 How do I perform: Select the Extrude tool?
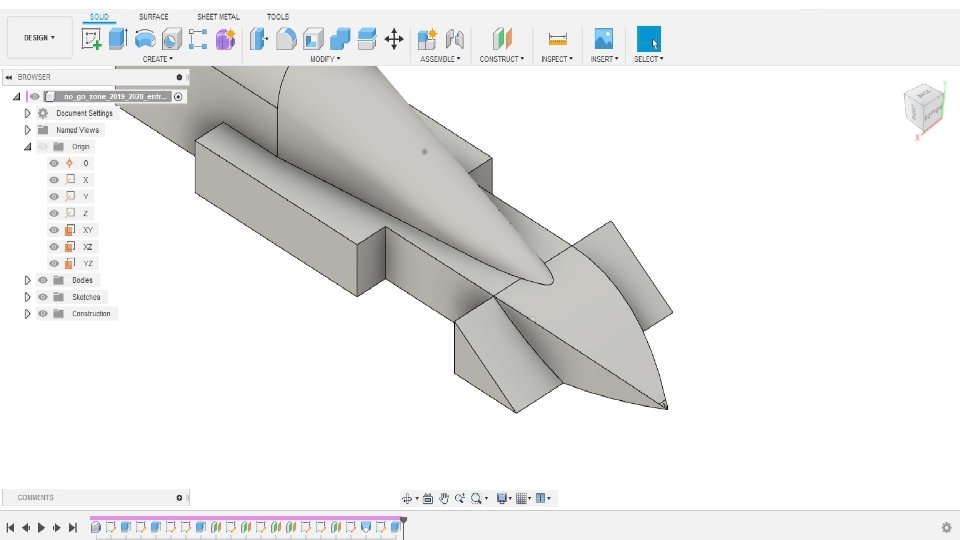click(x=118, y=39)
